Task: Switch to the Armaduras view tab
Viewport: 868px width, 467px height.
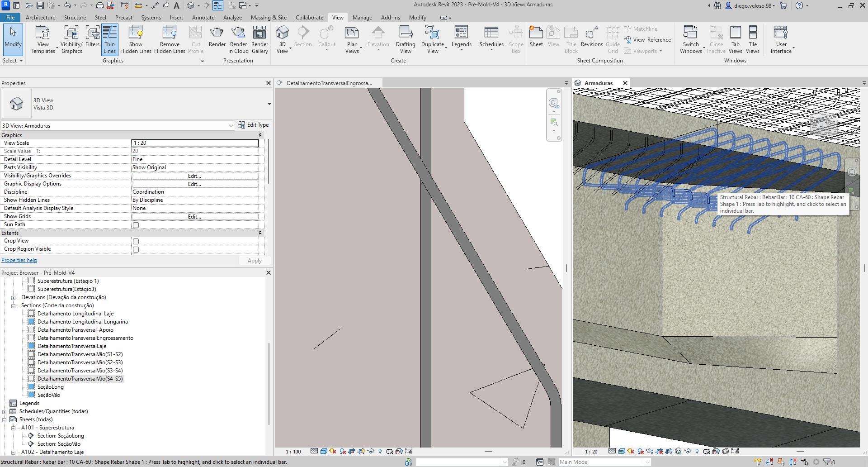Action: [x=599, y=83]
